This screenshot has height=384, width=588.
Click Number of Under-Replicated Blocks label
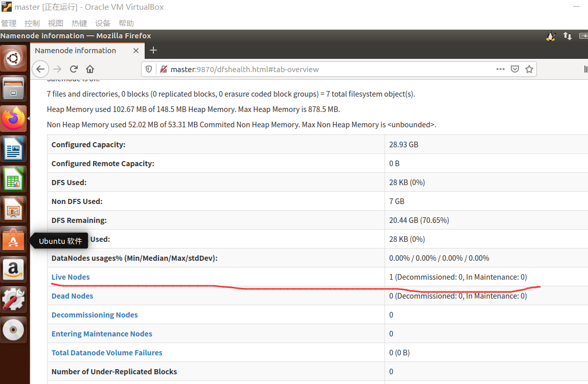[114, 372]
